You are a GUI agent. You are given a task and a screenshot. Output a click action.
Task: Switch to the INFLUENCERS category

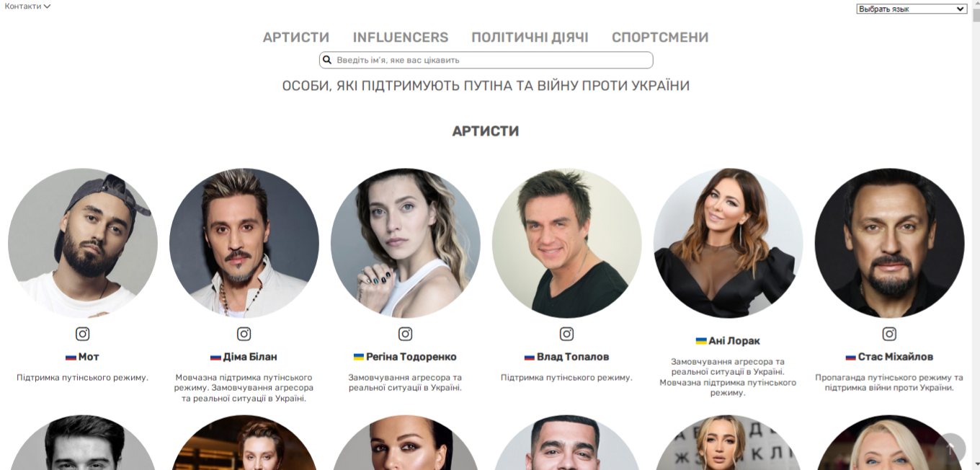click(401, 37)
